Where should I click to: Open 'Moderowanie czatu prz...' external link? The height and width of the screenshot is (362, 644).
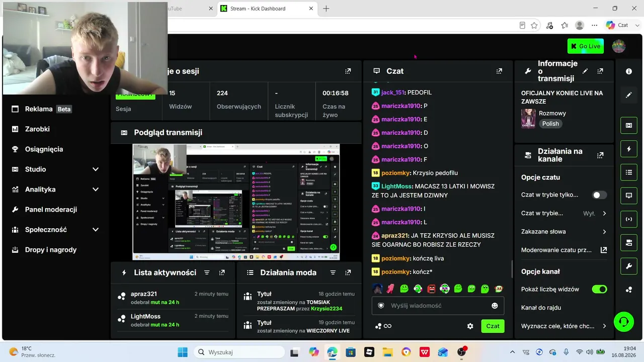563,250
